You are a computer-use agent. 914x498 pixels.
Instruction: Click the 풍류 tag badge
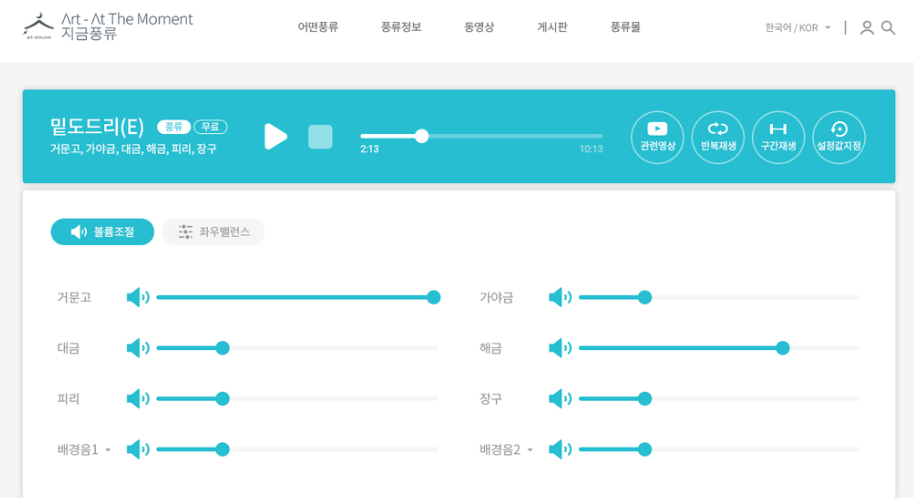click(x=174, y=127)
